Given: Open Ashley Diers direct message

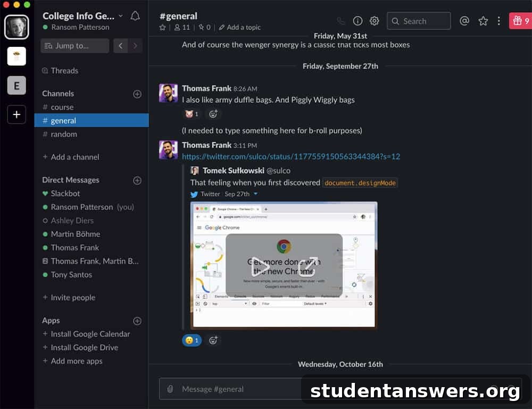Looking at the screenshot, I should point(92,220).
